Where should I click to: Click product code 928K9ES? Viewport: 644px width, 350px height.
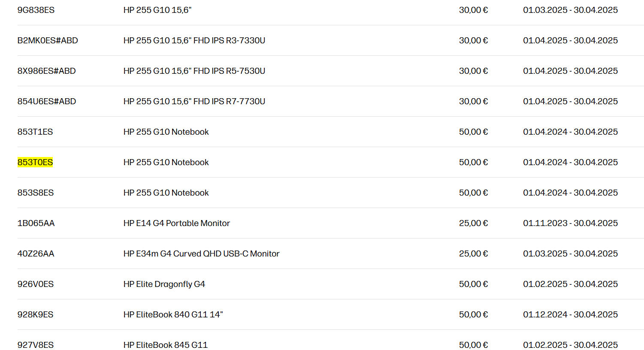(x=35, y=314)
